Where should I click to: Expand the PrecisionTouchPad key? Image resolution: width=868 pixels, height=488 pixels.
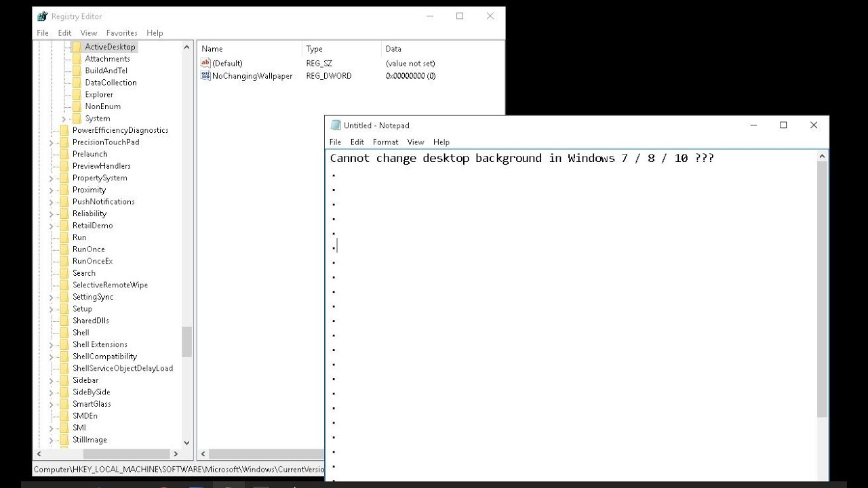click(52, 142)
